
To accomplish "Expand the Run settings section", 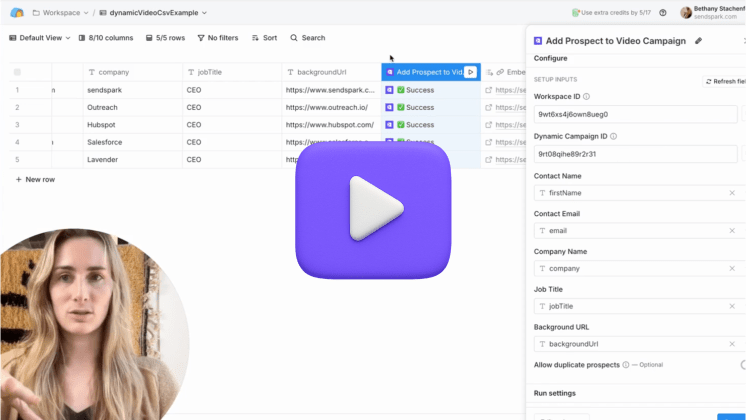I will (x=555, y=393).
